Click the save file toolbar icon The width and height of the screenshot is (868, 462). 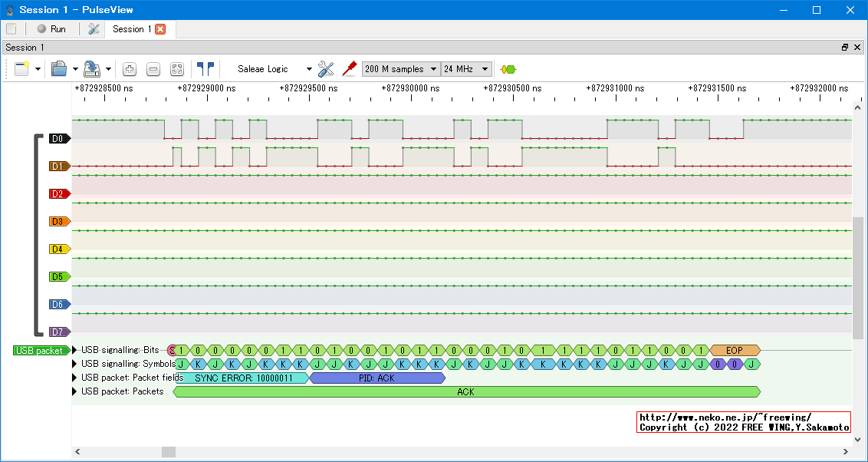click(91, 69)
